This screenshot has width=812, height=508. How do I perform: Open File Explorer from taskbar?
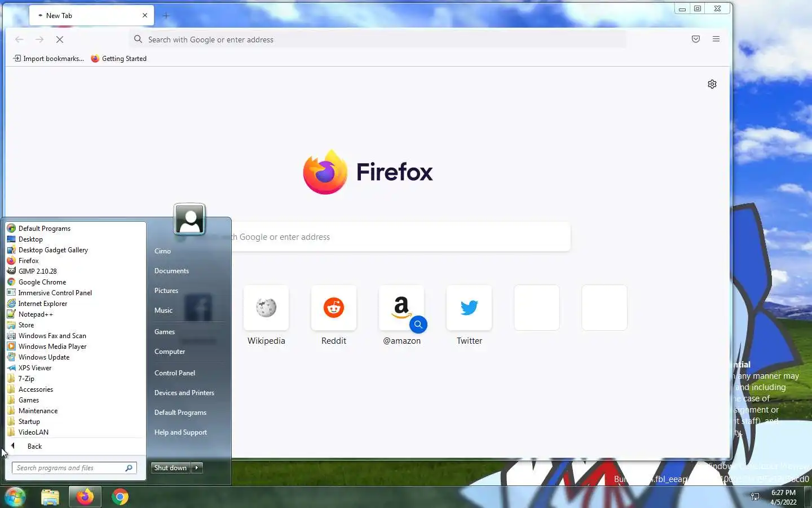pyautogui.click(x=50, y=497)
